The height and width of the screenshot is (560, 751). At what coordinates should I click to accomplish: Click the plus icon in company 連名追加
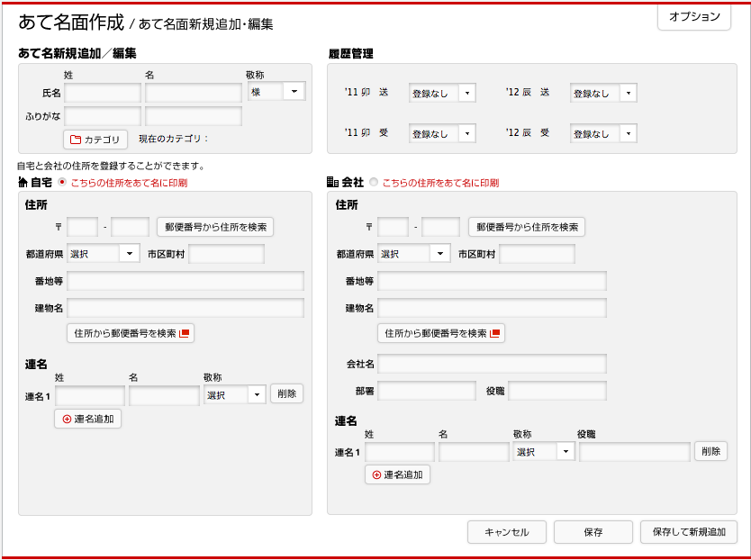pos(377,474)
